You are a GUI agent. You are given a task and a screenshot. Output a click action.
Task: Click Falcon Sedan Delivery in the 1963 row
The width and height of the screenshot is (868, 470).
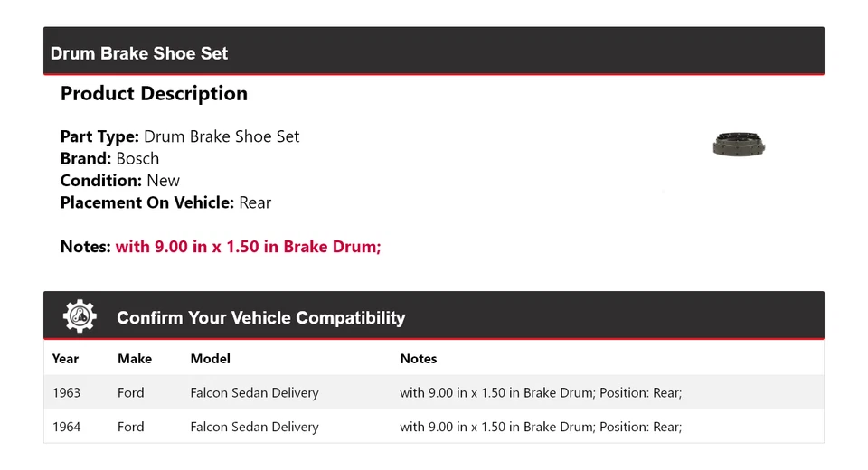(x=254, y=393)
